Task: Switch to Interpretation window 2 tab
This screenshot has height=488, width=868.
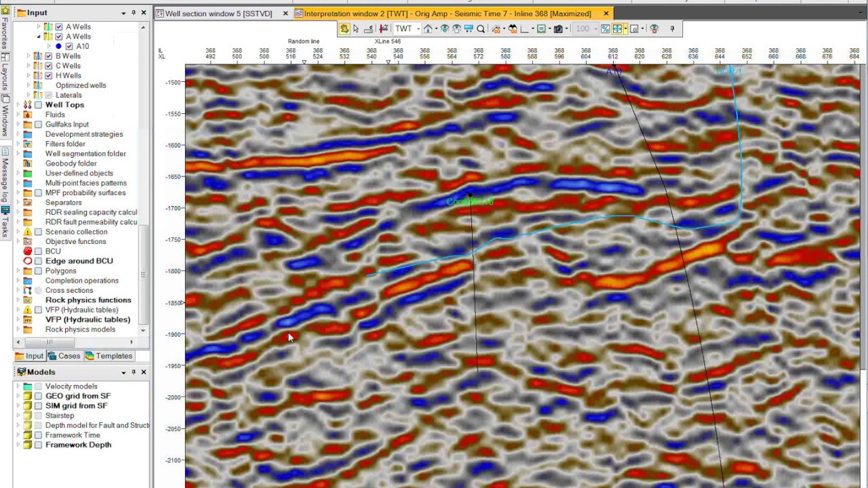Action: tap(448, 14)
